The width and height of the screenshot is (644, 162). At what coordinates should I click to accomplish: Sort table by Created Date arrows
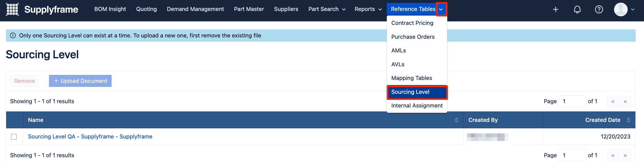tap(628, 120)
